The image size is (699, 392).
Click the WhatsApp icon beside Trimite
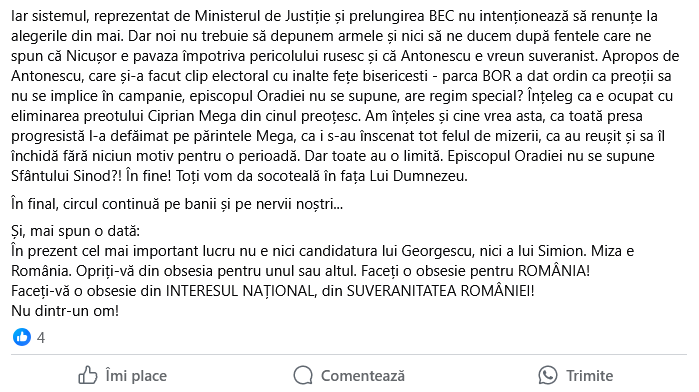pyautogui.click(x=548, y=375)
